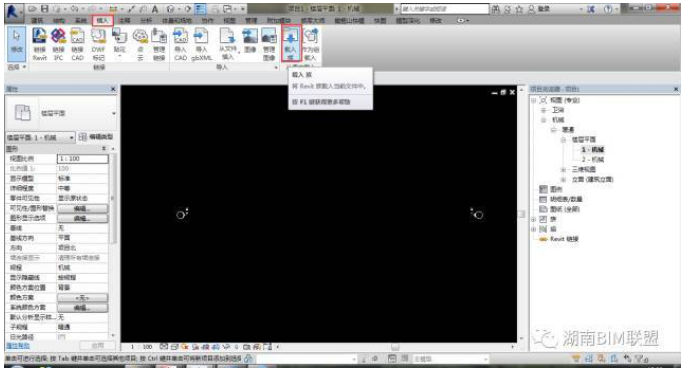Click the Text 'A' icon in quick access toolbar
687x372 pixels.
(x=155, y=9)
